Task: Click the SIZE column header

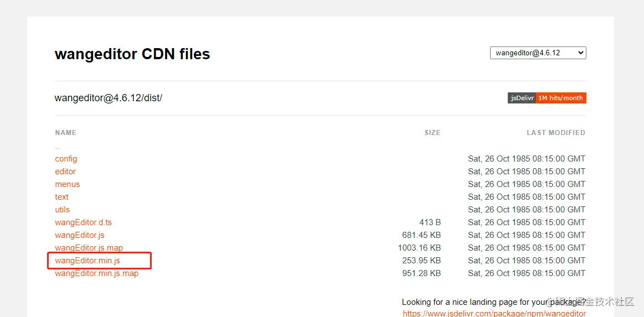Action: point(432,132)
